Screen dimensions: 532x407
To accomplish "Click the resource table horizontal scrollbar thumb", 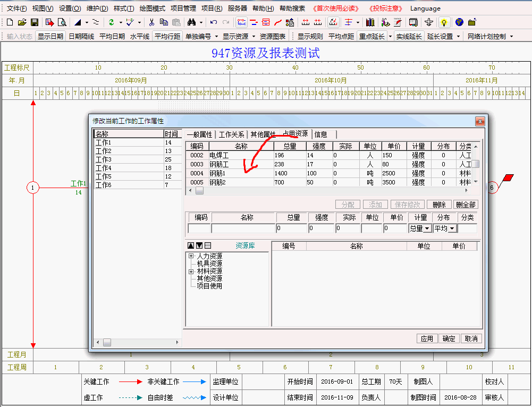I will pos(200,191).
